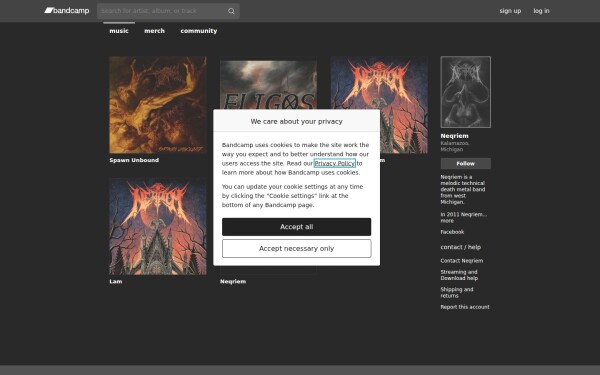Viewport: 600px width, 375px height.
Task: Switch to the merch tab
Action: [154, 31]
